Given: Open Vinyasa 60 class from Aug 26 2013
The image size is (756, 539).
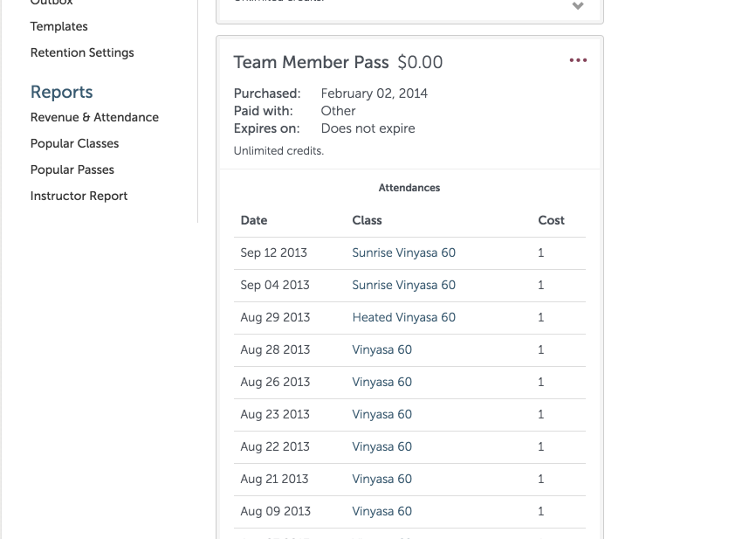Looking at the screenshot, I should (381, 382).
